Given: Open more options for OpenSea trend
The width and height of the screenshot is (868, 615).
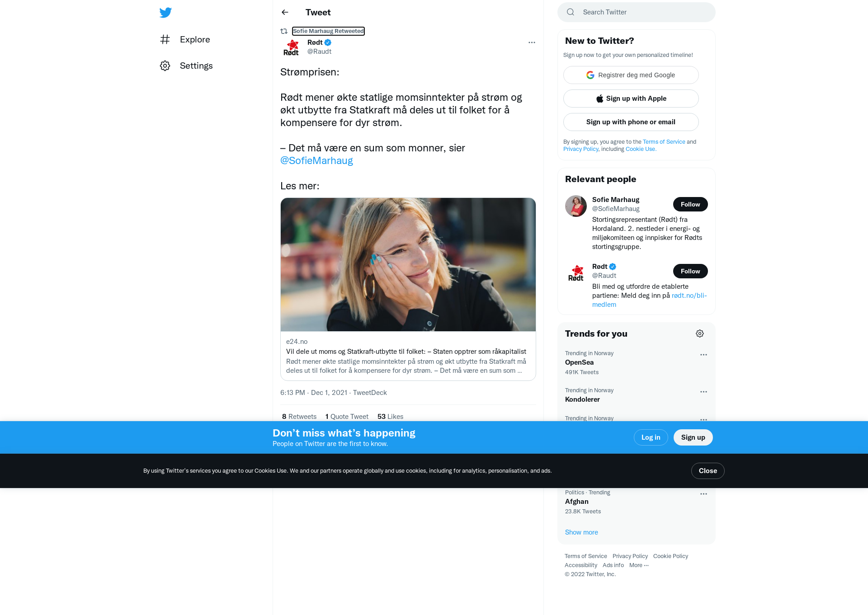Looking at the screenshot, I should [703, 355].
